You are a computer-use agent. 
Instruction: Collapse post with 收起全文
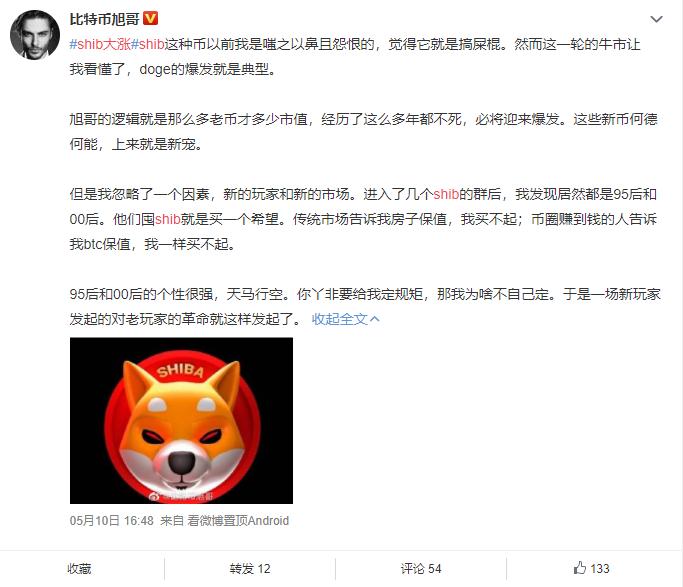340,319
